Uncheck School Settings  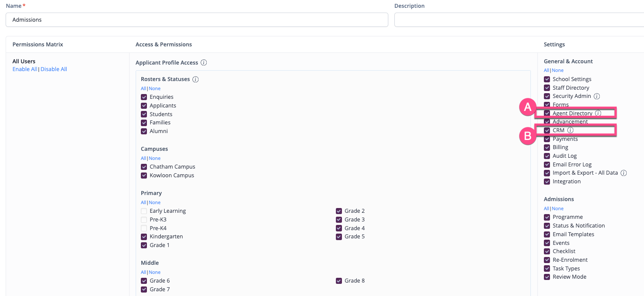click(x=547, y=79)
